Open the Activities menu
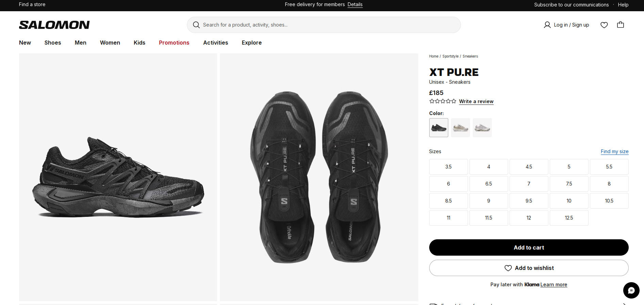Screen dimensions: 644x305 (x=215, y=43)
